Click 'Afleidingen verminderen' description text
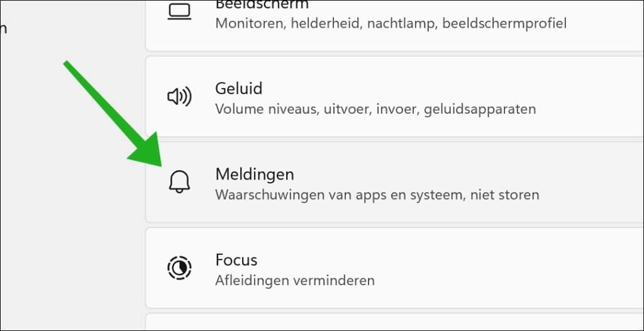Image resolution: width=644 pixels, height=331 pixels. click(295, 280)
